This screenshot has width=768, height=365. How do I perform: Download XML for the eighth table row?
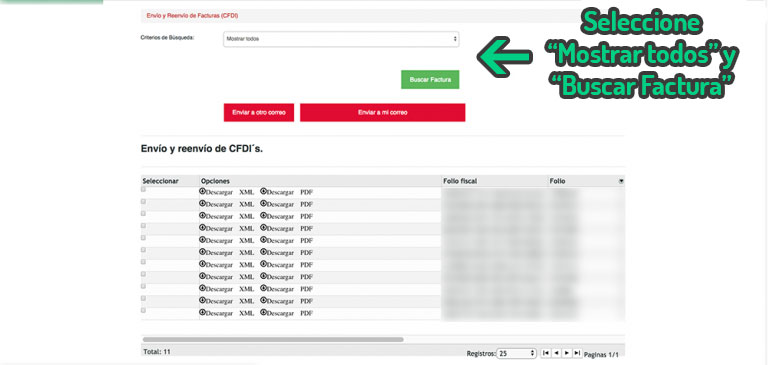pos(227,277)
